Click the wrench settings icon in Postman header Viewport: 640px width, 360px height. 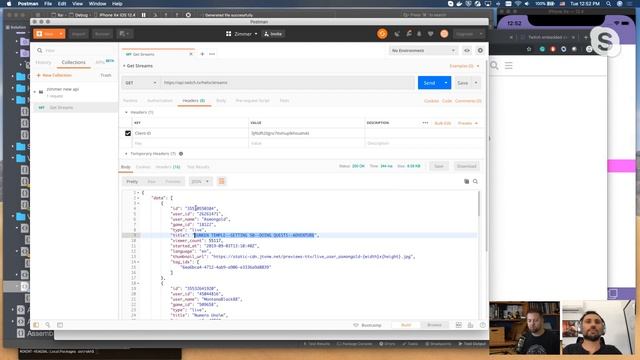pos(408,34)
